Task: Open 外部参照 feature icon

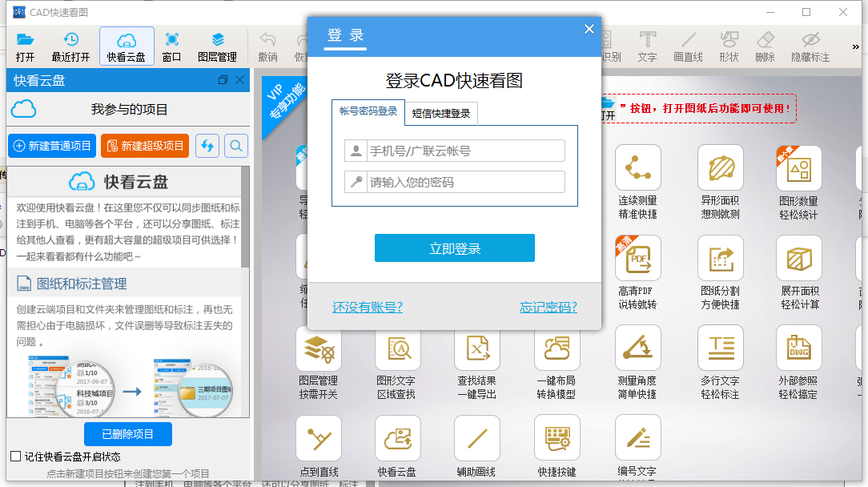Action: 799,348
